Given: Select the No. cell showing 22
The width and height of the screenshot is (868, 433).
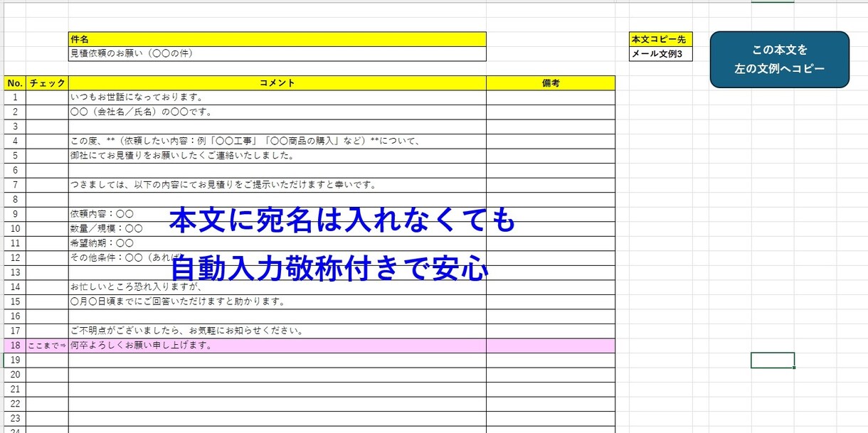Looking at the screenshot, I should (x=15, y=404).
